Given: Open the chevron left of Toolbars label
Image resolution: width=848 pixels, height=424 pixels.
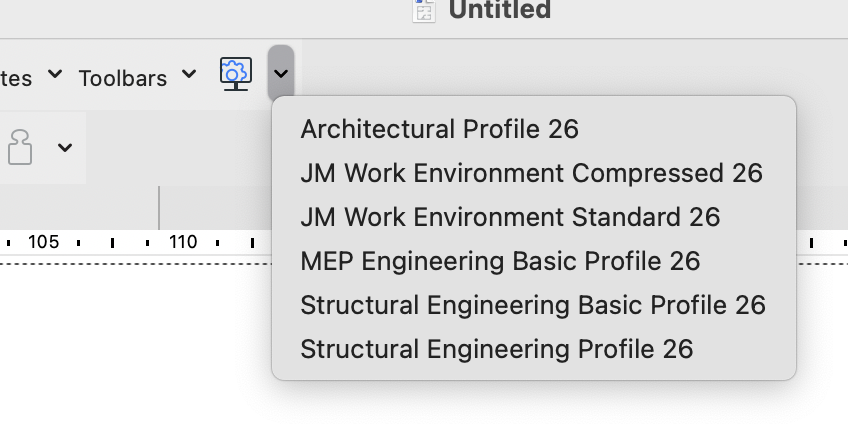Looking at the screenshot, I should pyautogui.click(x=55, y=75).
